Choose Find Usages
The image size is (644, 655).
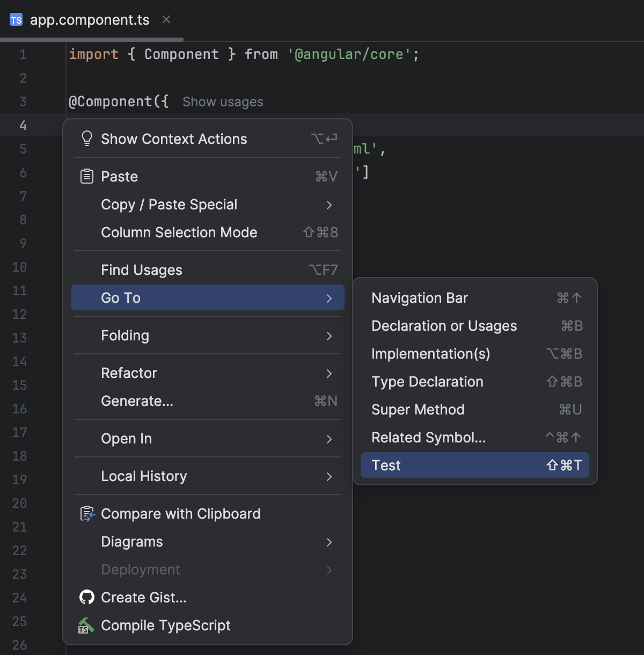[x=208, y=270]
